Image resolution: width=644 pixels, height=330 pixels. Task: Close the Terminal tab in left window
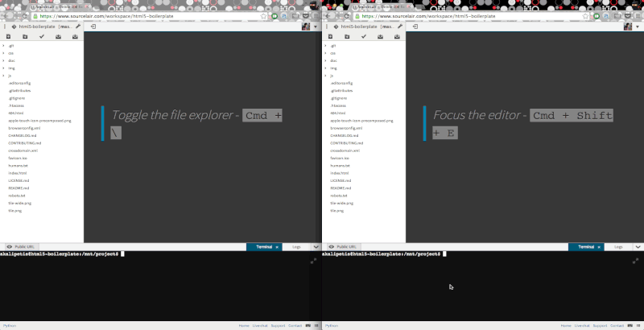[277, 247]
